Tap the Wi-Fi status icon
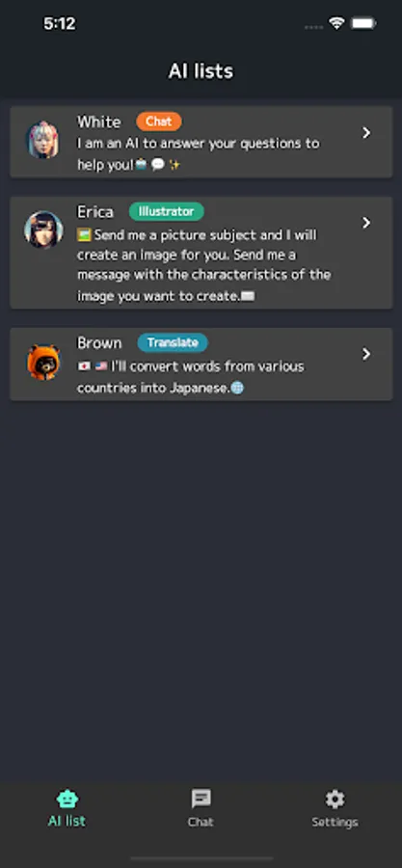 click(x=336, y=23)
